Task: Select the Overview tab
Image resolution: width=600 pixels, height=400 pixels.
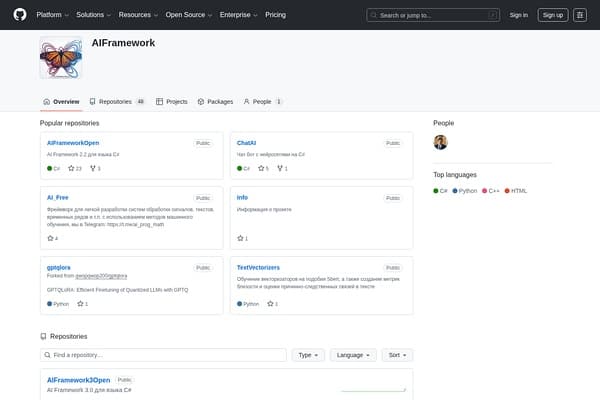Action: pos(61,102)
